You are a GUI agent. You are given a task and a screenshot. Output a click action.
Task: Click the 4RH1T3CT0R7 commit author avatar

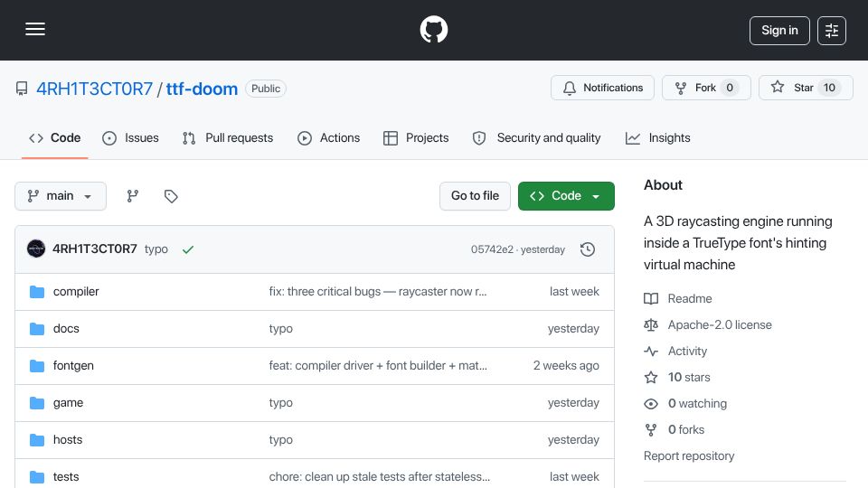tap(36, 249)
